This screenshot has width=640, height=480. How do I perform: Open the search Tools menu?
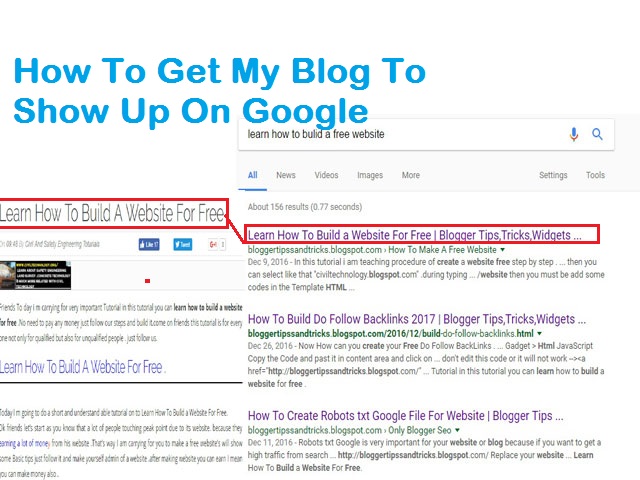pyautogui.click(x=596, y=175)
